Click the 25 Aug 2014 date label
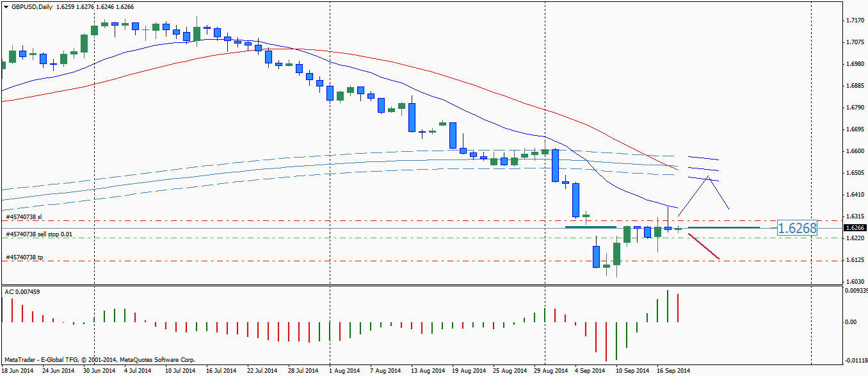The height and width of the screenshot is (376, 868). point(509,371)
